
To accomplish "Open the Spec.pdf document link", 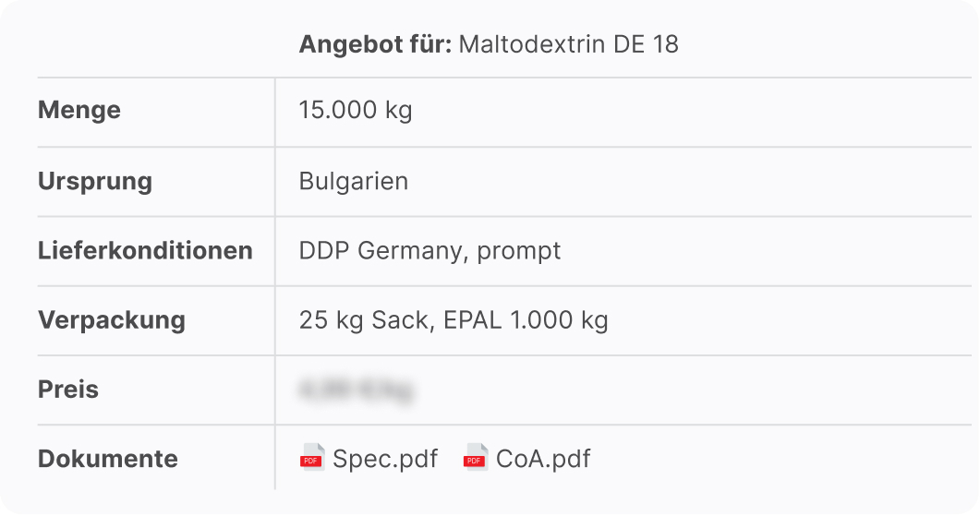I will [385, 459].
